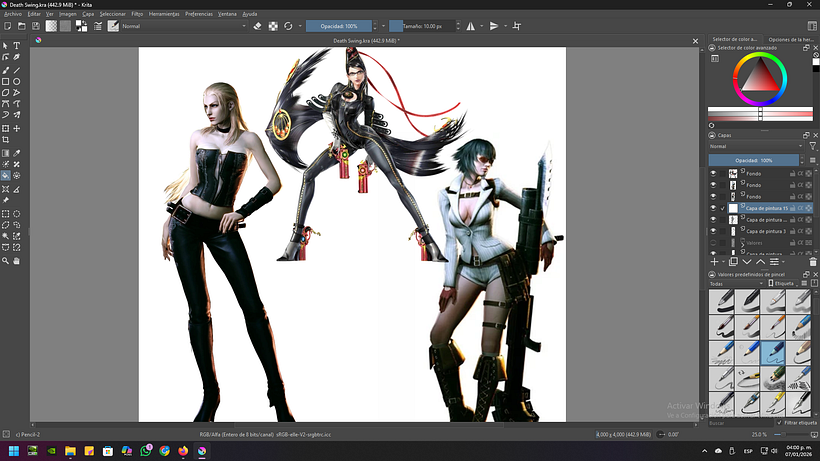This screenshot has width=820, height=461.
Task: Select the Zoom magnifier tool
Action: pyautogui.click(x=6, y=261)
